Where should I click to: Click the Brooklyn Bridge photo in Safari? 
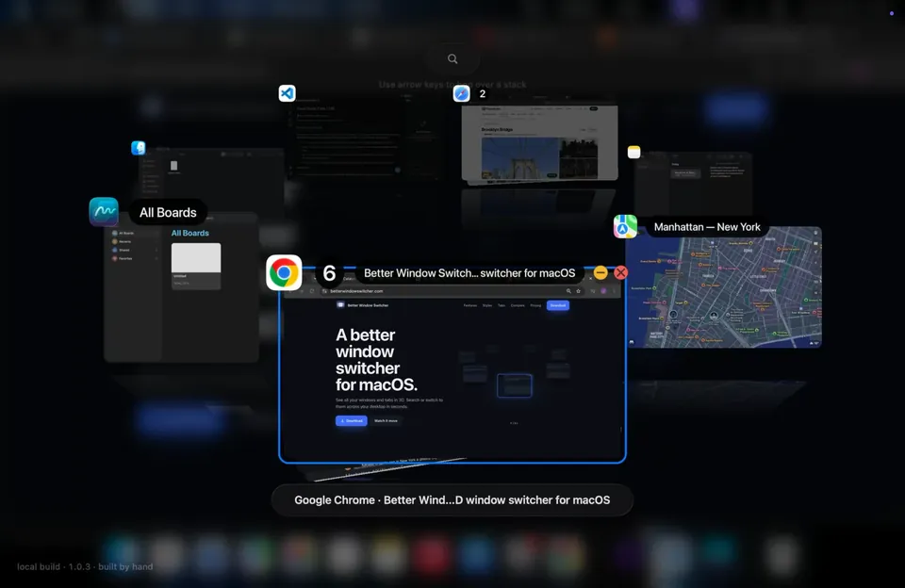click(x=520, y=158)
